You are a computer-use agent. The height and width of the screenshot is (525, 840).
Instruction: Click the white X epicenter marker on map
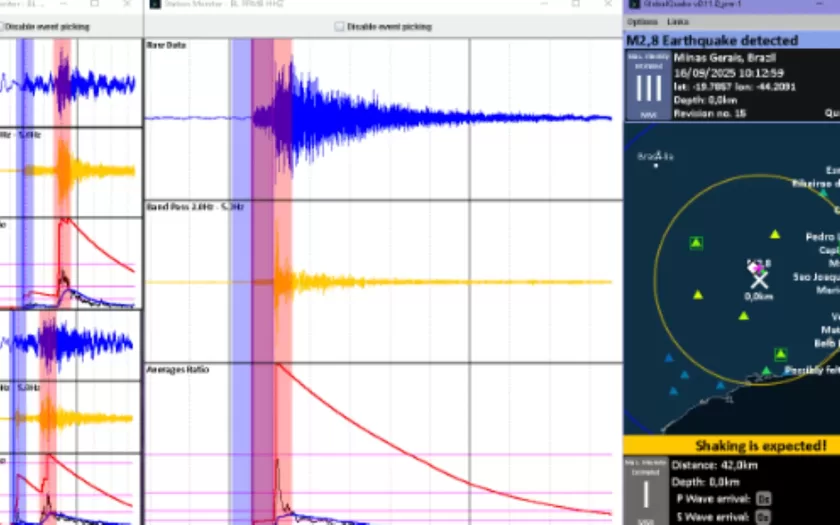coord(759,279)
